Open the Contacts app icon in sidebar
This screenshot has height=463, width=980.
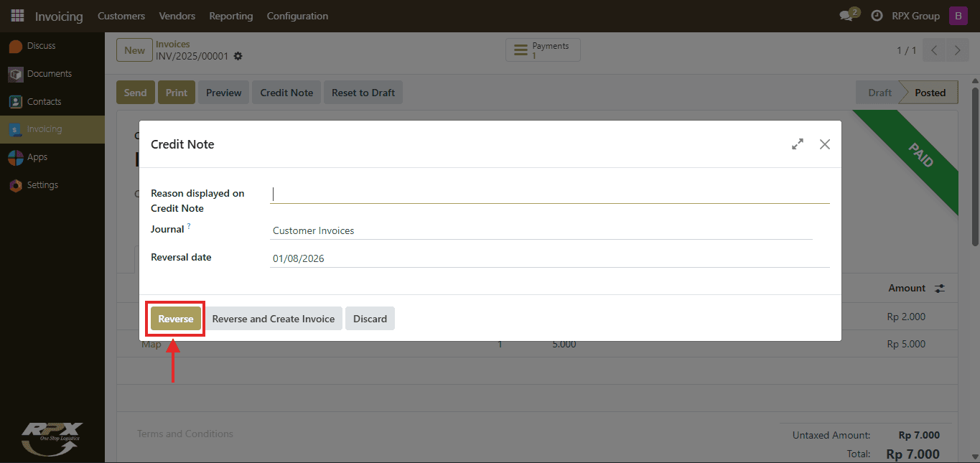click(x=16, y=102)
